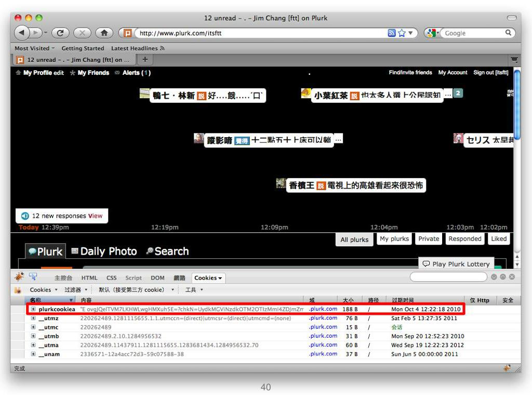Click the Firecookie icon beside the Cookies menu

pos(18,290)
